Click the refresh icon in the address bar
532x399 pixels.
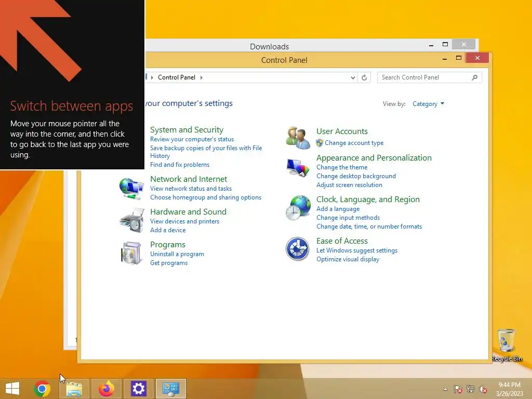pos(364,78)
